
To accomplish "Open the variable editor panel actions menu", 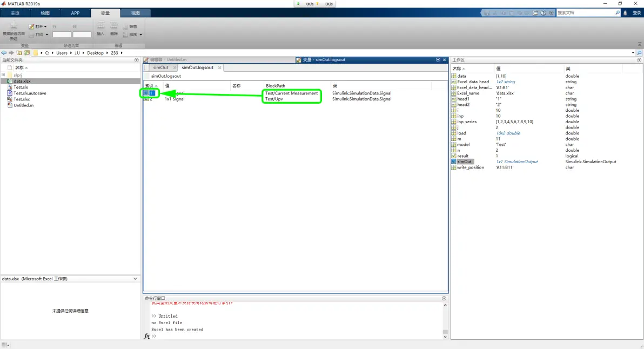I will (x=438, y=60).
